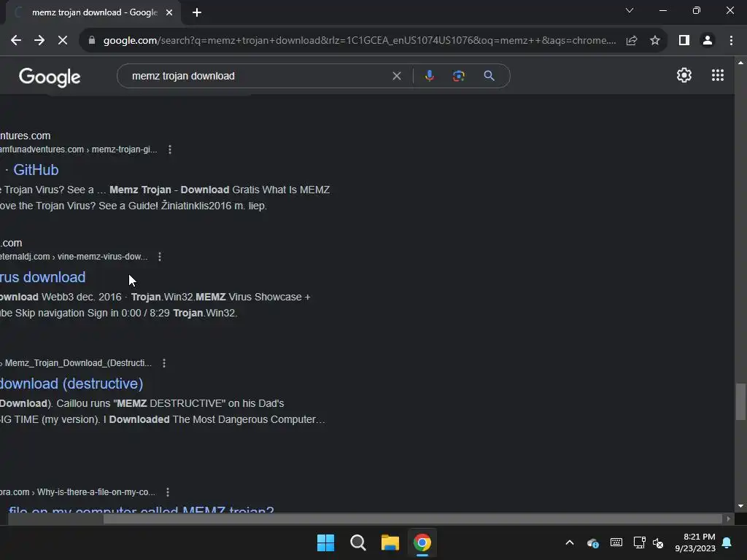Screen dimensions: 747x560
Task: Click the scroll down arrow
Action: pos(740,506)
